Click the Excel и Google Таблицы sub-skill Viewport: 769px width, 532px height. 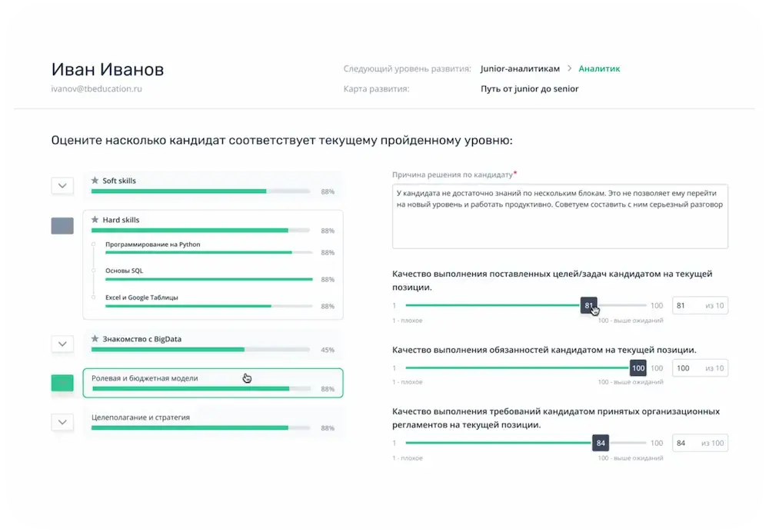click(x=141, y=298)
